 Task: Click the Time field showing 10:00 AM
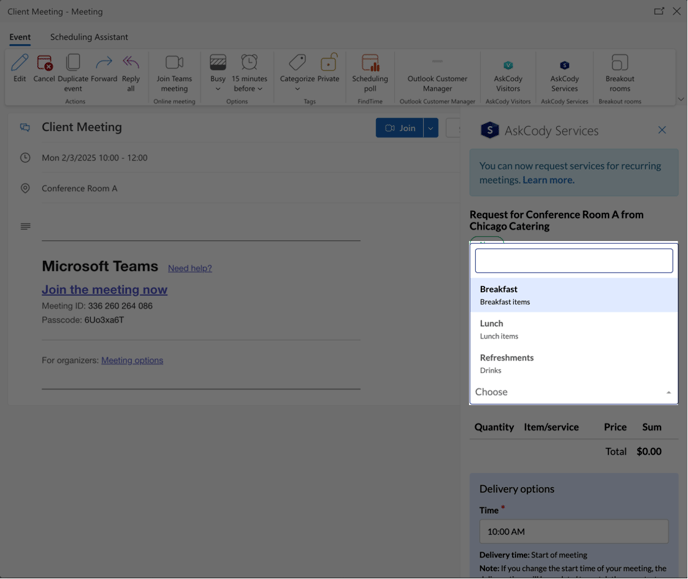(573, 532)
